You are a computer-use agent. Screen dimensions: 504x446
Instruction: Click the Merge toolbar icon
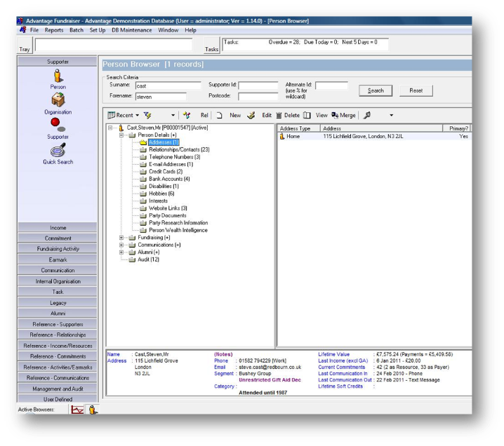tap(334, 115)
